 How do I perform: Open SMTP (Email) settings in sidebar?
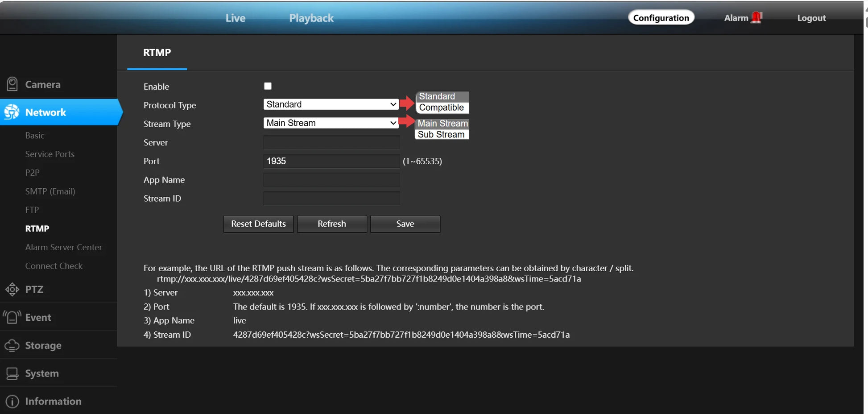click(50, 191)
